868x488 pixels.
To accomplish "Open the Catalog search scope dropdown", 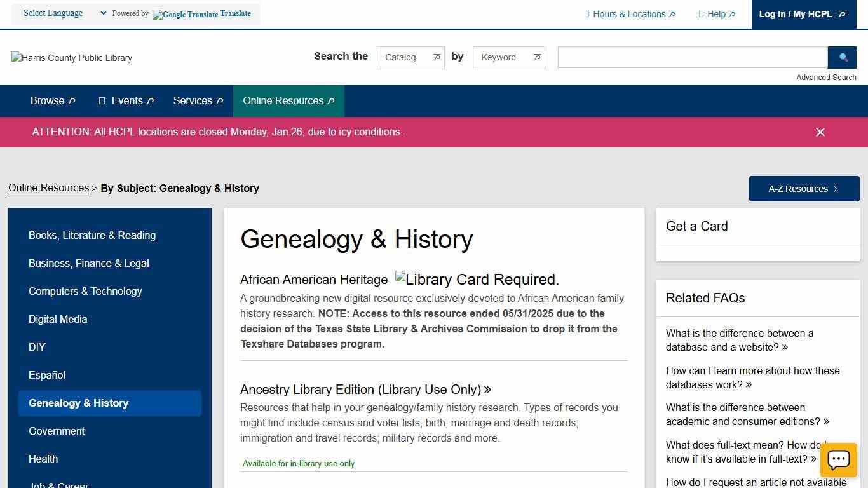I will [410, 57].
